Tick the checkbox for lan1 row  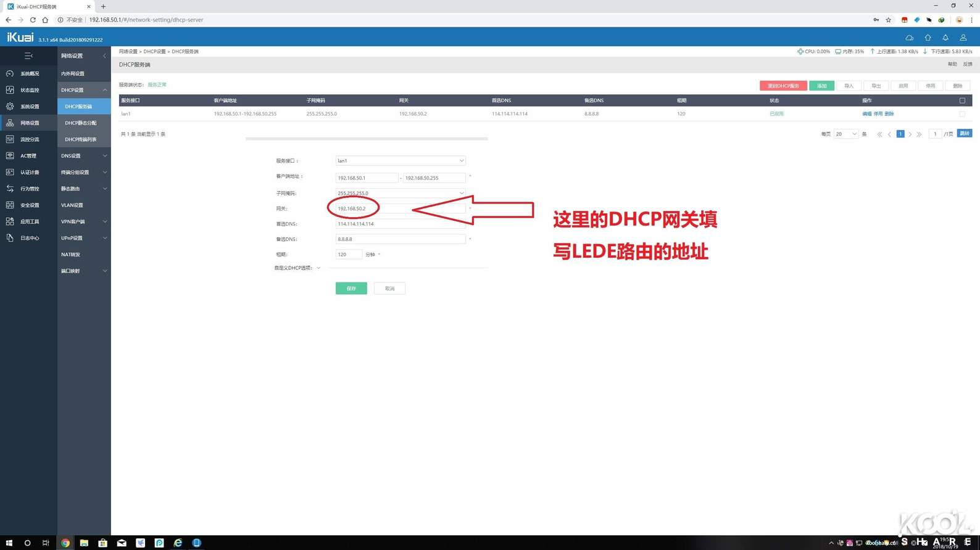pyautogui.click(x=962, y=114)
